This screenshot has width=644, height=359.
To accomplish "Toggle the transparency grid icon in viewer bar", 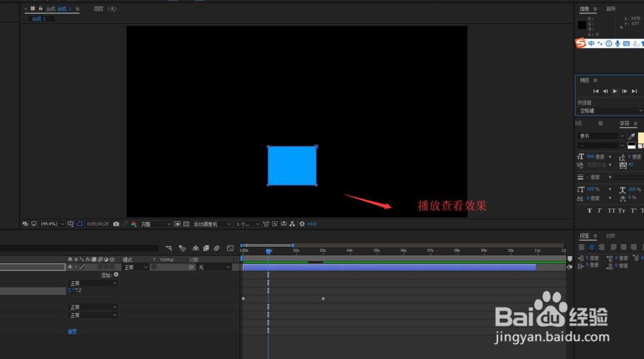I will pos(186,224).
